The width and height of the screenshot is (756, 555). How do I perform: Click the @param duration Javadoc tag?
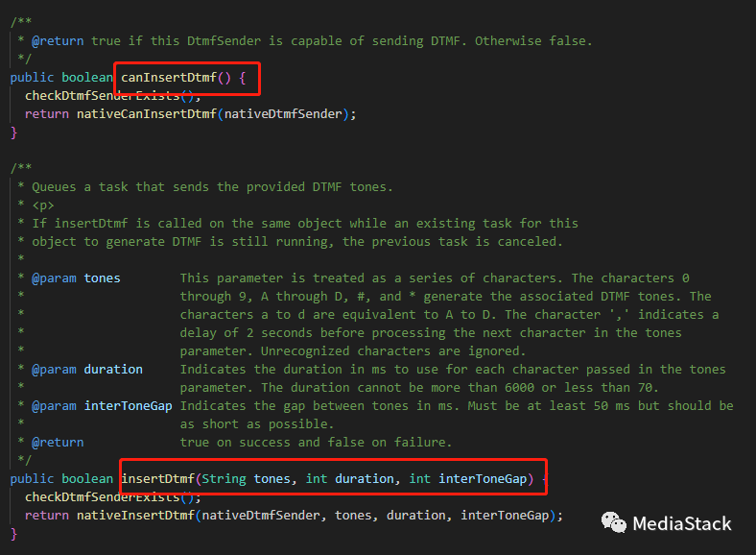click(87, 369)
